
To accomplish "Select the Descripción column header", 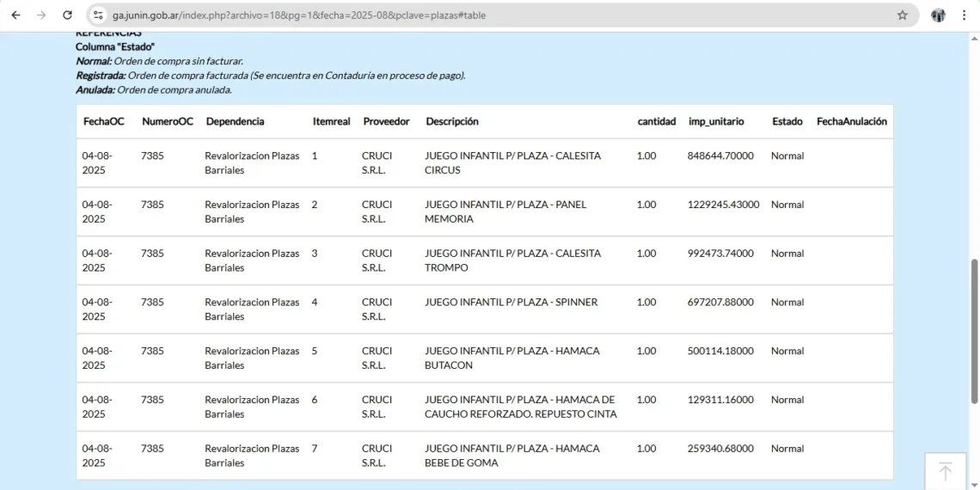I will (451, 121).
